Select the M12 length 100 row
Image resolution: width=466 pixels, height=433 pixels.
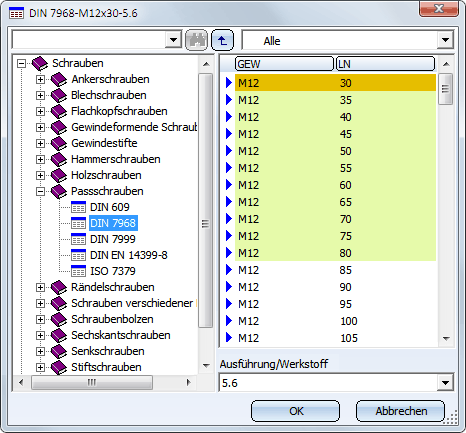coord(335,321)
